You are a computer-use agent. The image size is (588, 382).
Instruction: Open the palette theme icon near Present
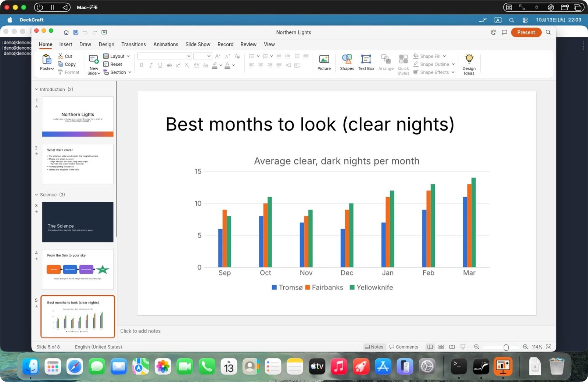(x=494, y=32)
